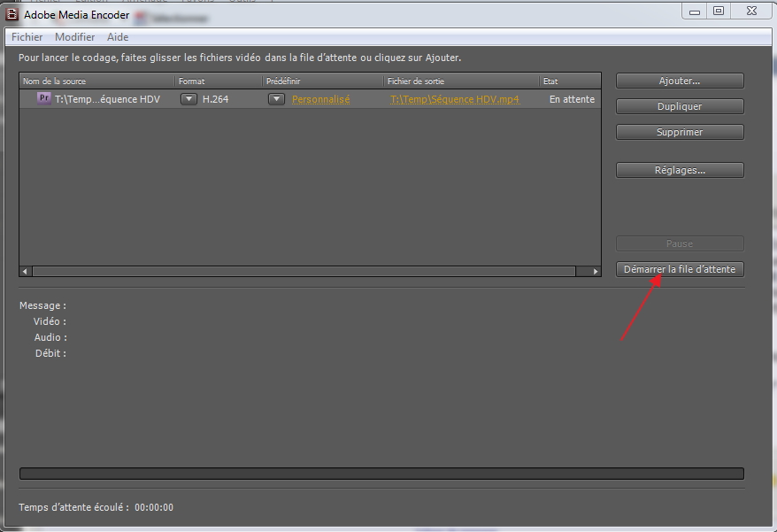This screenshot has height=532, width=777.
Task: Open the Aide menu
Action: point(118,37)
